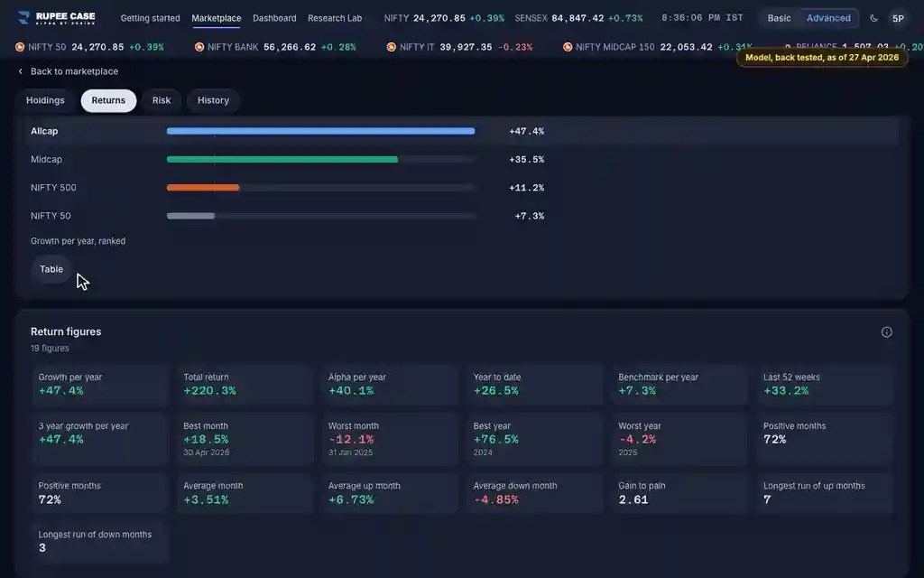Viewport: 924px width, 578px height.
Task: Click the Worst year -4.2% card
Action: pyautogui.click(x=679, y=440)
